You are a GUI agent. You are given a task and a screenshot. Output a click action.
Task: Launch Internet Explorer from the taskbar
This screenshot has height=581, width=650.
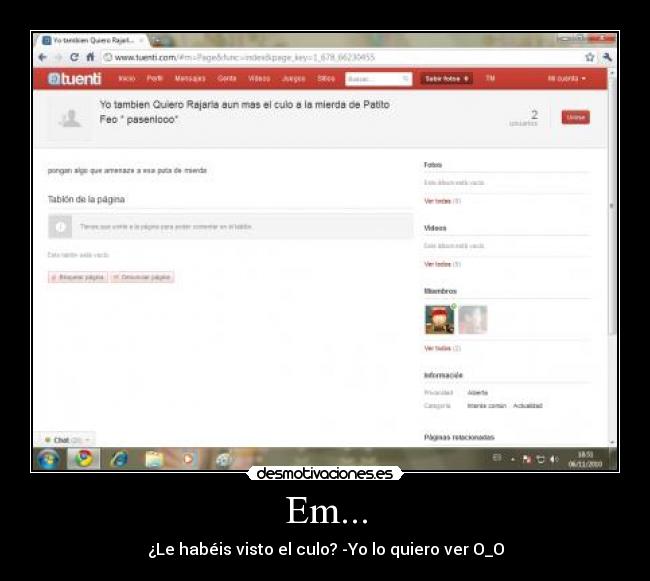pyautogui.click(x=119, y=459)
